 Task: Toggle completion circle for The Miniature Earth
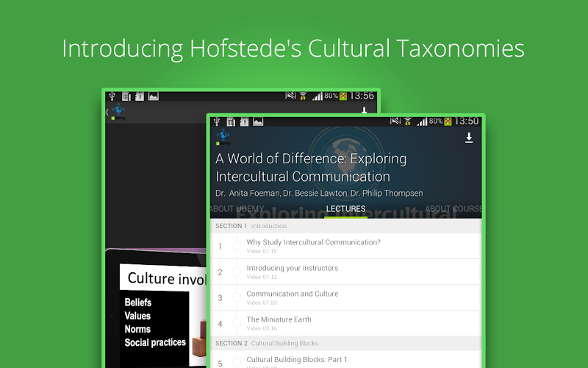coord(236,323)
